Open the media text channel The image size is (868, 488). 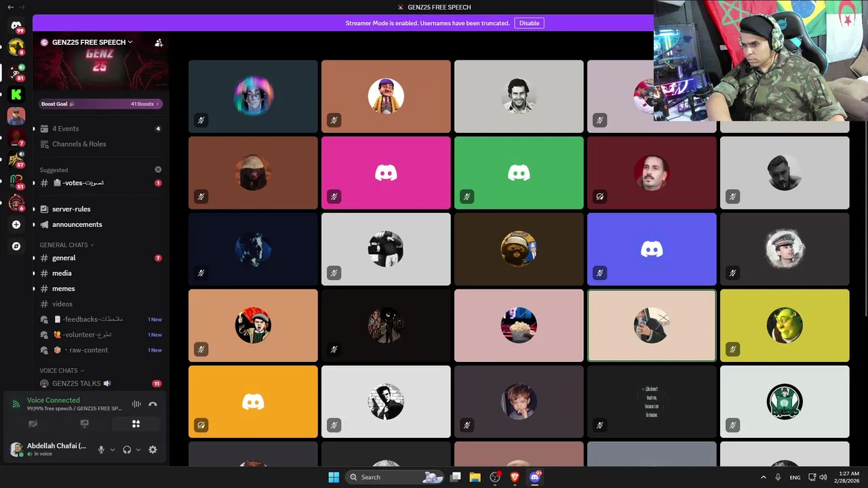pyautogui.click(x=100, y=273)
